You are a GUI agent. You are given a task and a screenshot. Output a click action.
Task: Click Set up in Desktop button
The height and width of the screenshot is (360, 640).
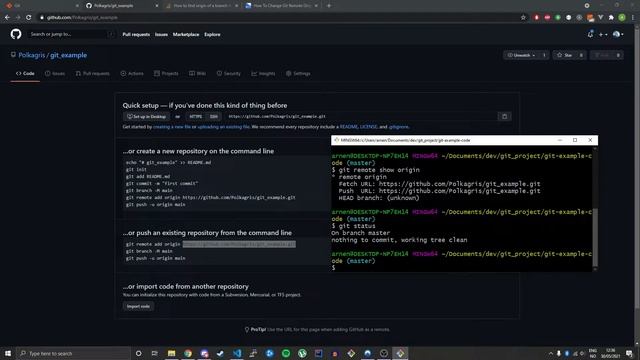(147, 117)
